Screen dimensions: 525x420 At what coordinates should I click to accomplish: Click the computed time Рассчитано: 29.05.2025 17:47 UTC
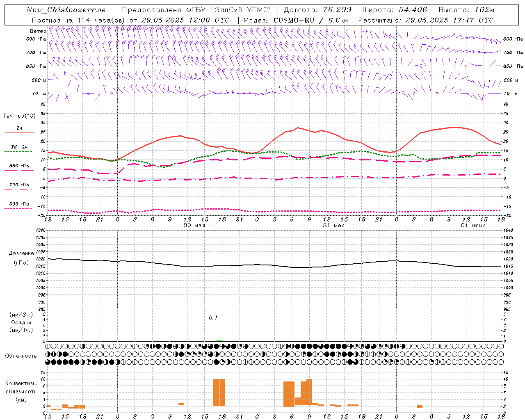(426, 20)
